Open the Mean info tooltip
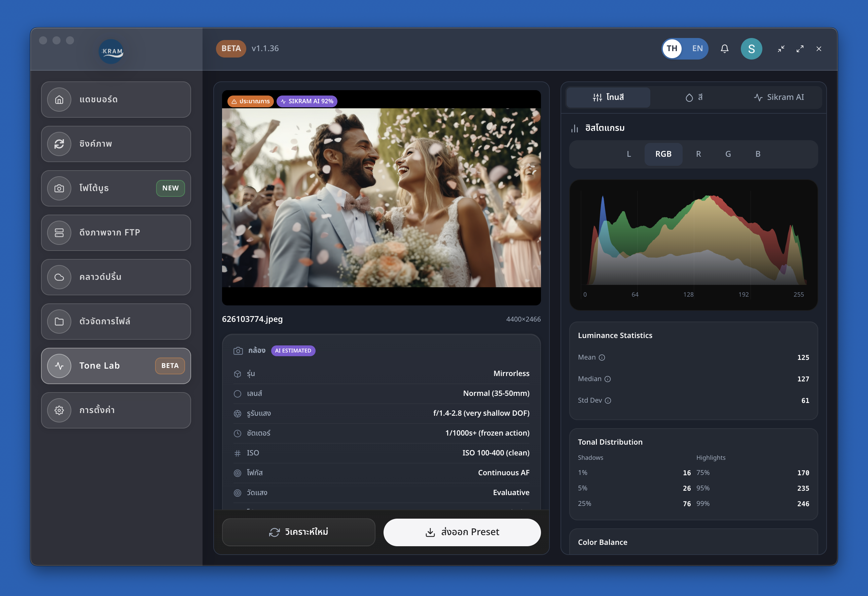The image size is (868, 596). [602, 358]
